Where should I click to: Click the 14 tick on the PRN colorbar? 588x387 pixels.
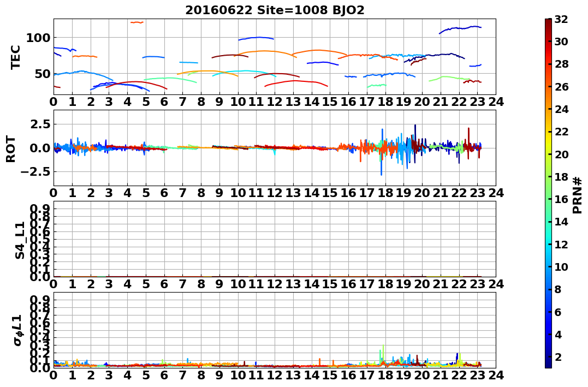point(561,222)
